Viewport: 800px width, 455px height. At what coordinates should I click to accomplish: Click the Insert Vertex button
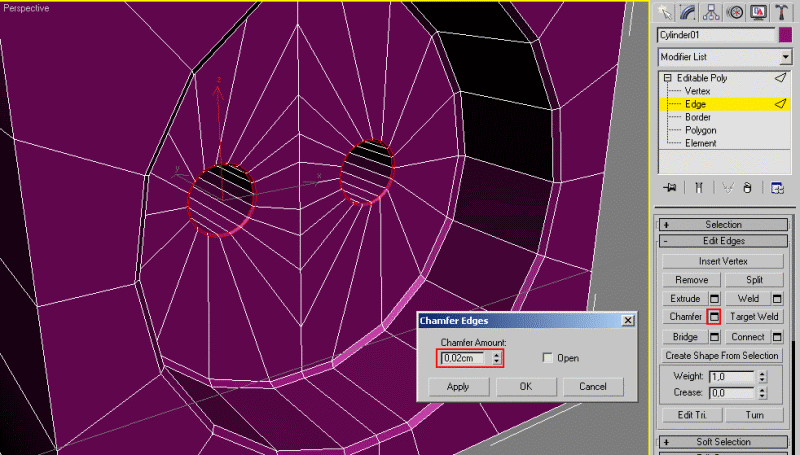click(x=723, y=261)
